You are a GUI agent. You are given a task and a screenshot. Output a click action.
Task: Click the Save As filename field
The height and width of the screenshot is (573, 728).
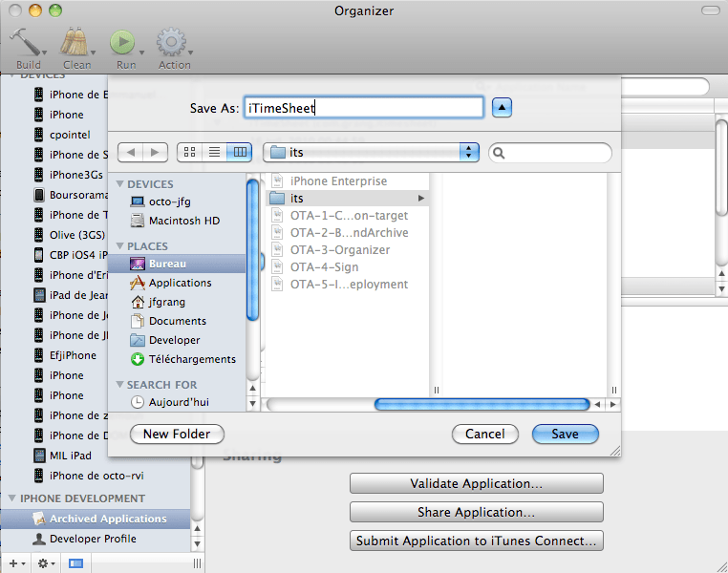click(x=363, y=108)
